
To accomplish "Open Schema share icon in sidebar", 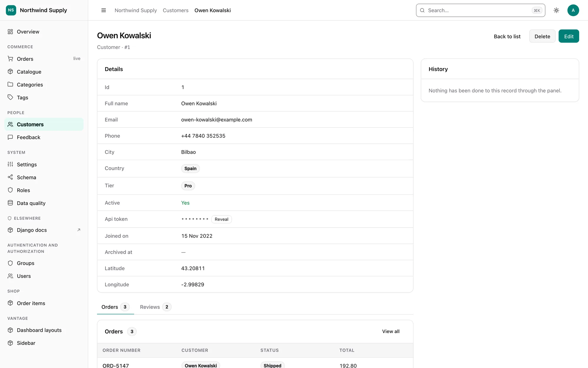I will (x=10, y=177).
